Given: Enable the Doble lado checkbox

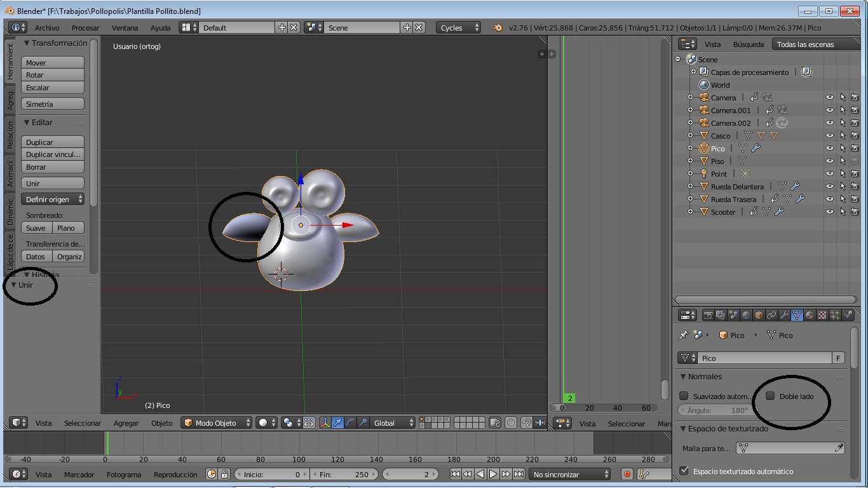Looking at the screenshot, I should 771,396.
